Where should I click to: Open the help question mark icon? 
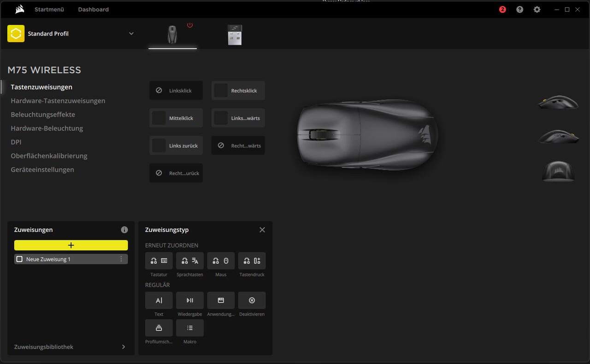click(x=519, y=9)
